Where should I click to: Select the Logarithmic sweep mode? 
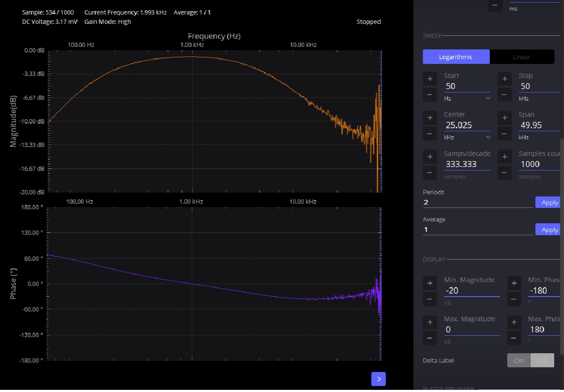click(x=456, y=57)
